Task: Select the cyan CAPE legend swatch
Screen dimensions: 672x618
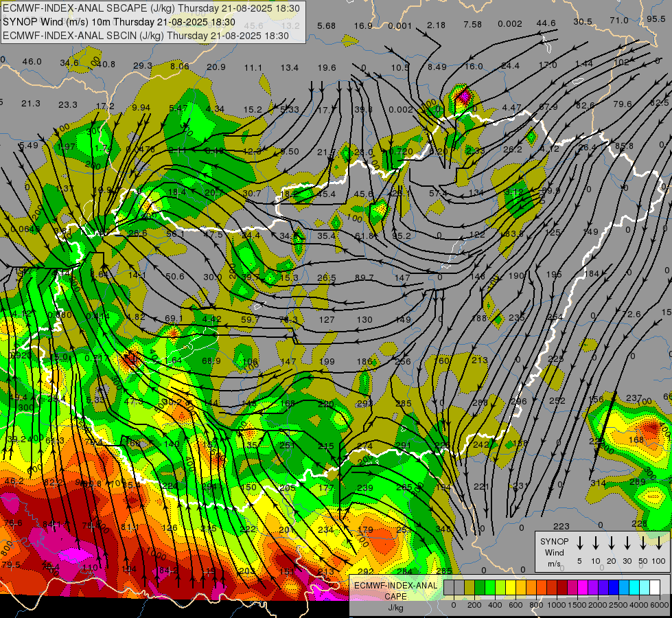Action: click(x=634, y=587)
